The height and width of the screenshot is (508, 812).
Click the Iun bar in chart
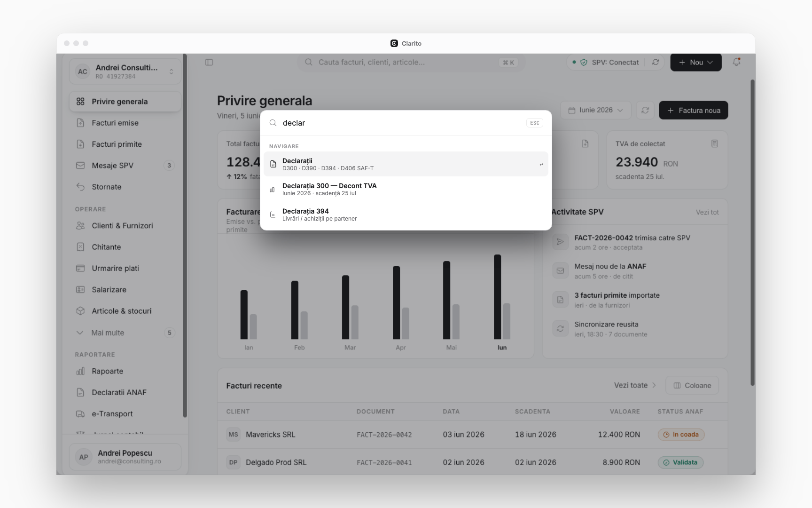pyautogui.click(x=497, y=297)
